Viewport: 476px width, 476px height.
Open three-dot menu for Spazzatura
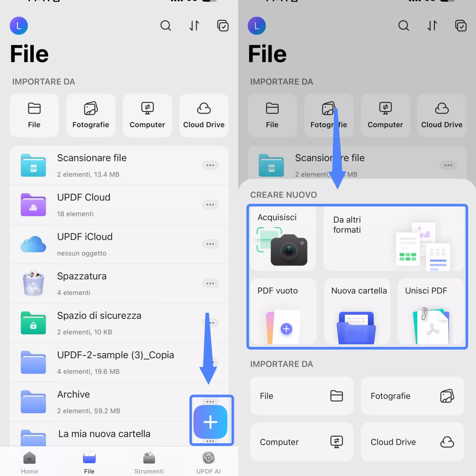click(x=210, y=283)
